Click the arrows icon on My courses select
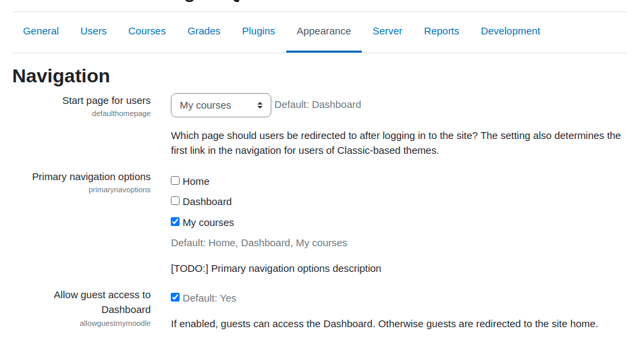 tap(260, 105)
